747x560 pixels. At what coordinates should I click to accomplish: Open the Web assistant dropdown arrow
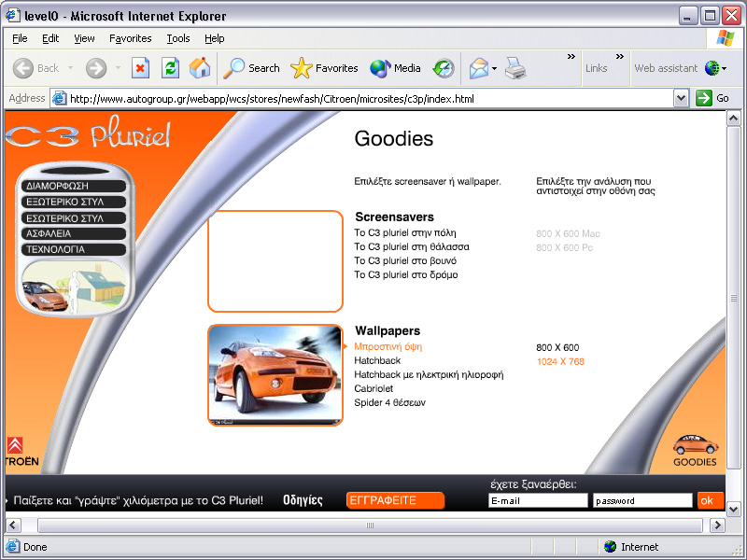(x=725, y=68)
